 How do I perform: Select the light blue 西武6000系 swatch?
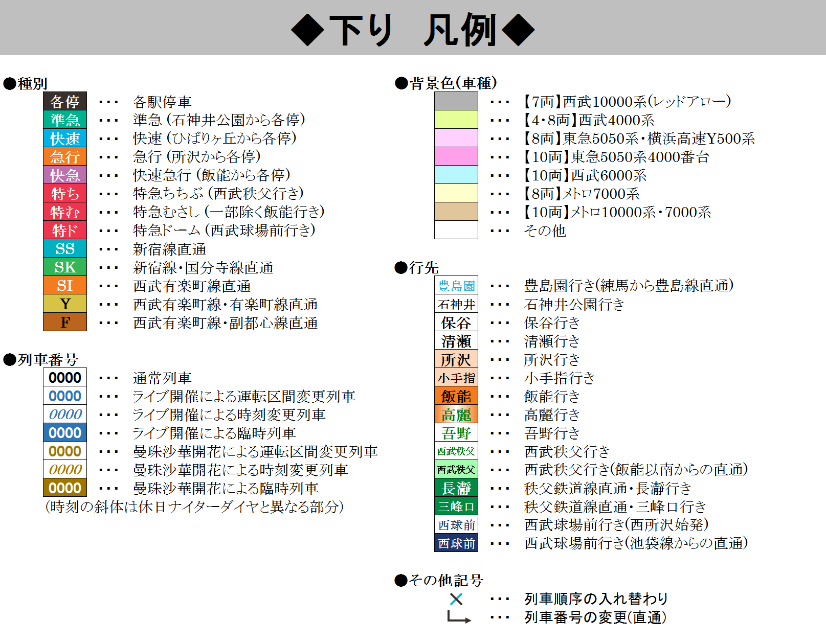pos(456,175)
